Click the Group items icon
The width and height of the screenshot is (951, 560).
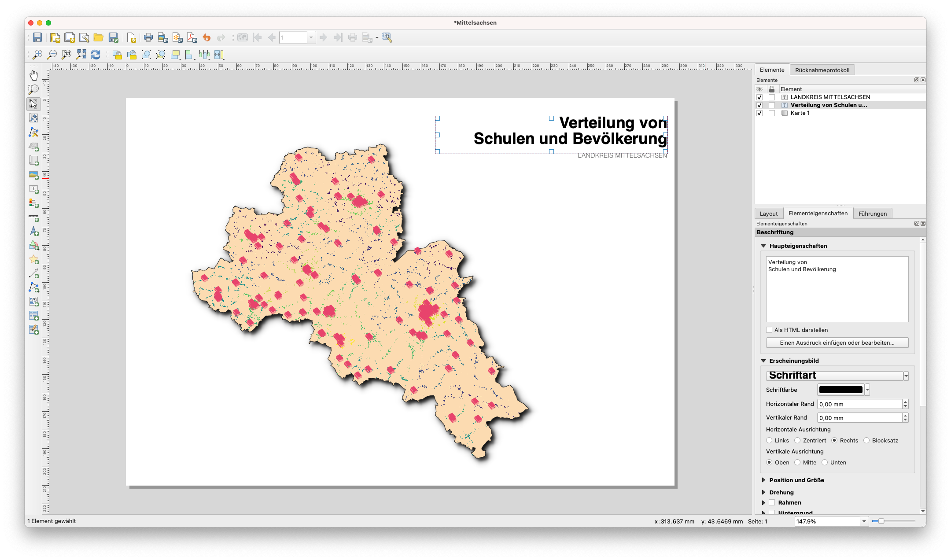pos(146,55)
